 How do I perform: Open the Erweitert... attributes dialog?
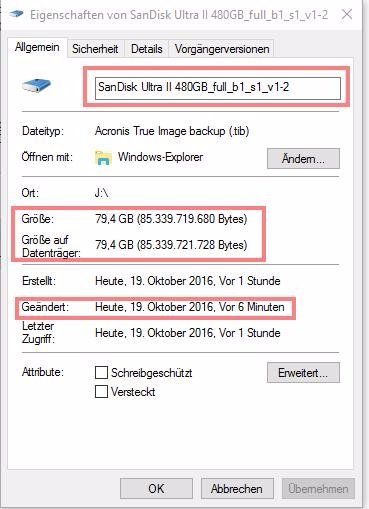pos(303,373)
